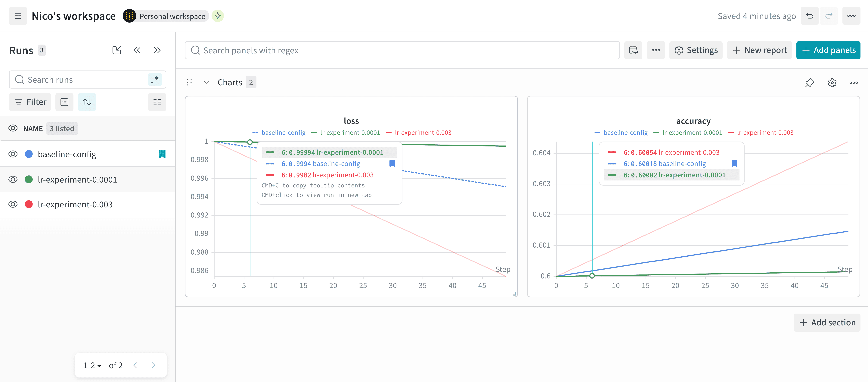The width and height of the screenshot is (868, 382).
Task: Undo the last workspace change
Action: pos(810,16)
